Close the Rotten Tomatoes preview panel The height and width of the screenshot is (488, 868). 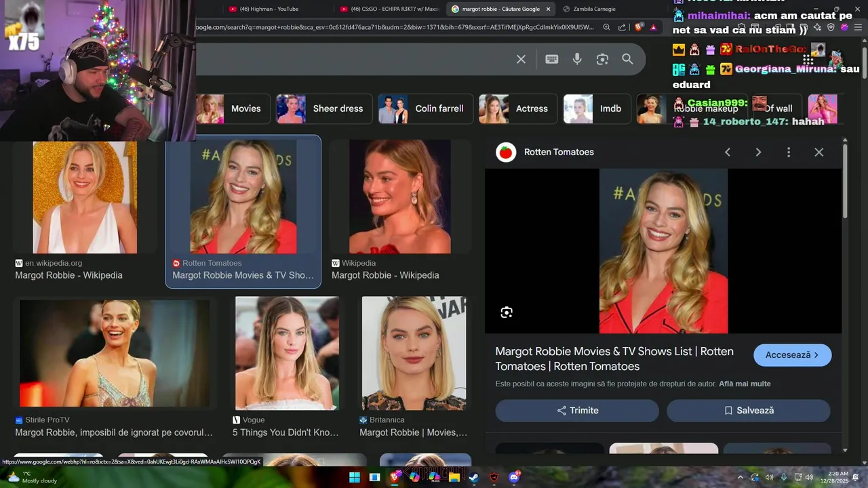pos(818,152)
